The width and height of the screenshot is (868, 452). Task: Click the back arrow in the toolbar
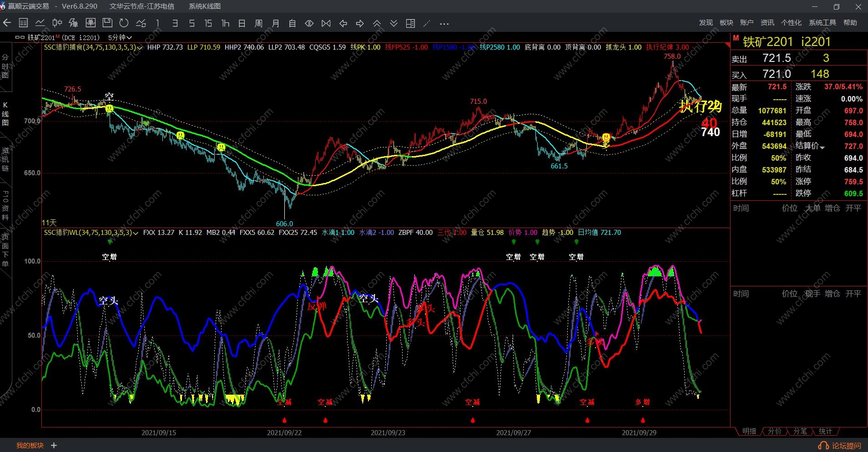7,23
